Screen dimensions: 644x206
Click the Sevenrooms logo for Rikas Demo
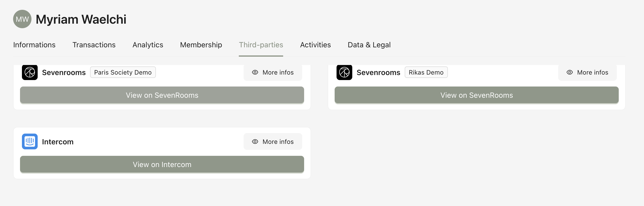coord(344,72)
